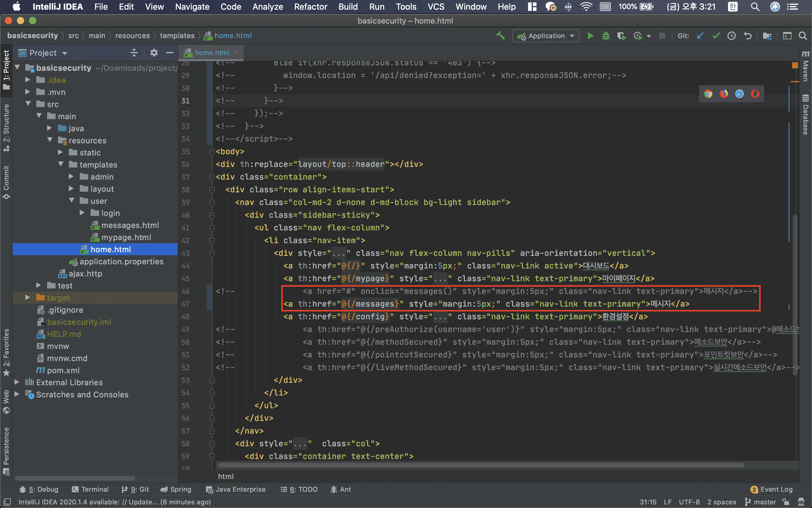812x508 pixels.
Task: Click the Profiler run icon
Action: pyautogui.click(x=638, y=36)
